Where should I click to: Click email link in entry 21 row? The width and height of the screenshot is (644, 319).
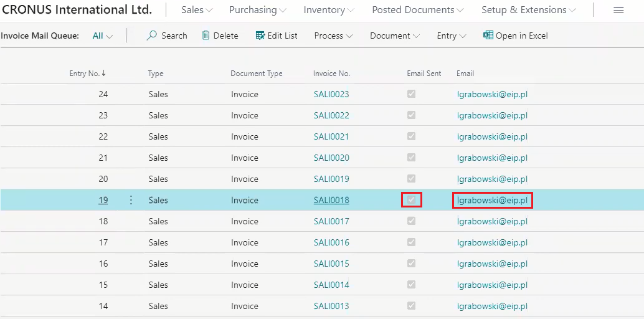(492, 158)
